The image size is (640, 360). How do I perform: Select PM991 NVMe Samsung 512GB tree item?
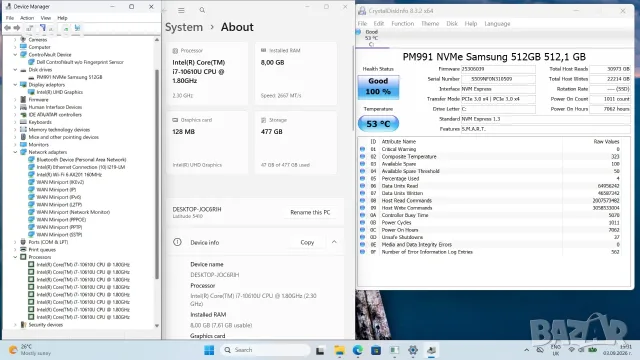[69, 77]
